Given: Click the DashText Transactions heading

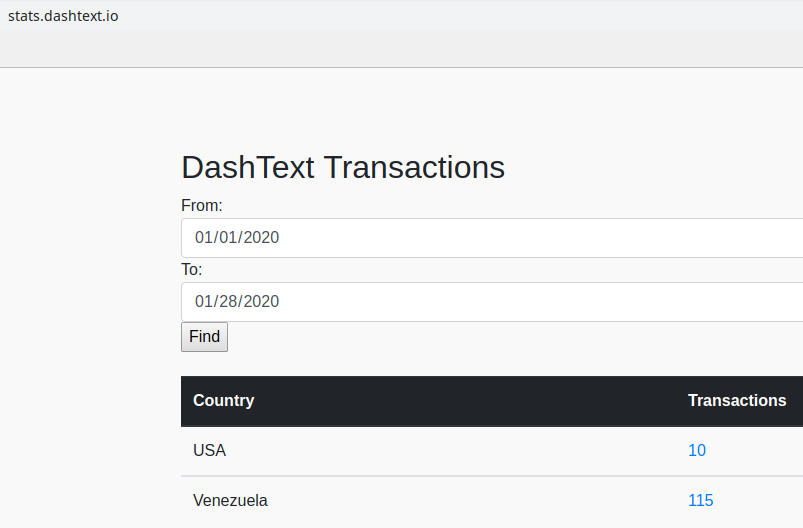Looking at the screenshot, I should (x=343, y=167).
